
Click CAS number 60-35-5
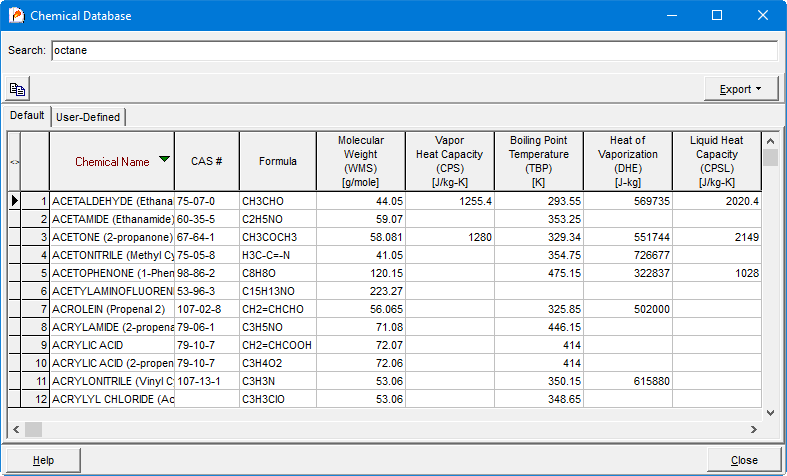pyautogui.click(x=207, y=219)
